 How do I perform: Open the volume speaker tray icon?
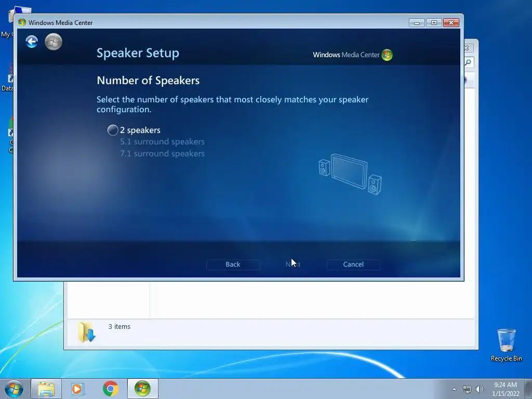(x=479, y=389)
